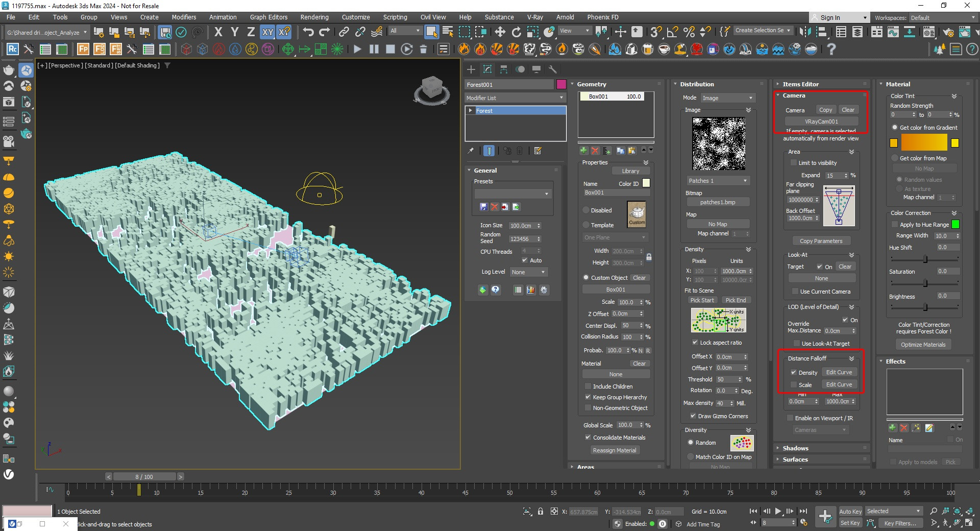Click the Copy Parameters button
The image size is (980, 531).
click(821, 241)
